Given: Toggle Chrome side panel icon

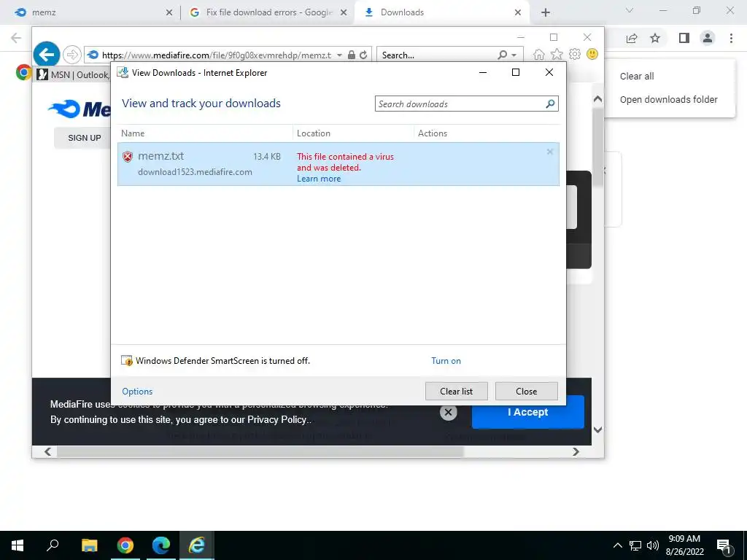Looking at the screenshot, I should 684,38.
